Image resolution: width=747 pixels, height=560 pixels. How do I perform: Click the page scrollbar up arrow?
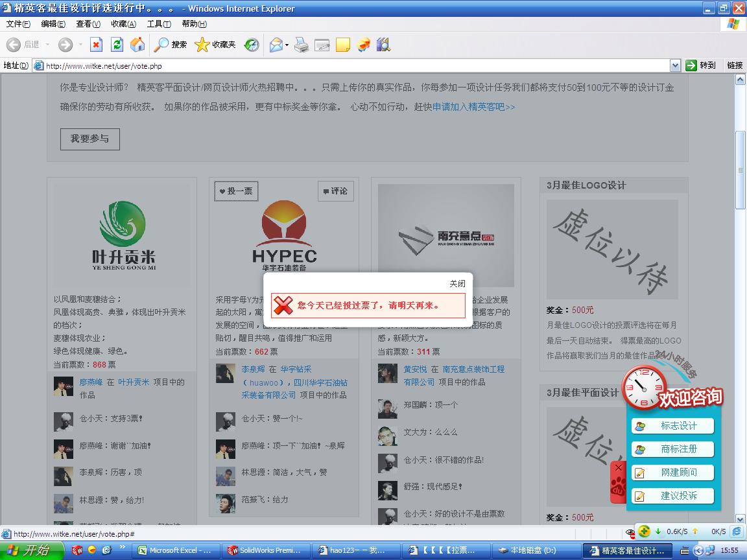pyautogui.click(x=740, y=80)
